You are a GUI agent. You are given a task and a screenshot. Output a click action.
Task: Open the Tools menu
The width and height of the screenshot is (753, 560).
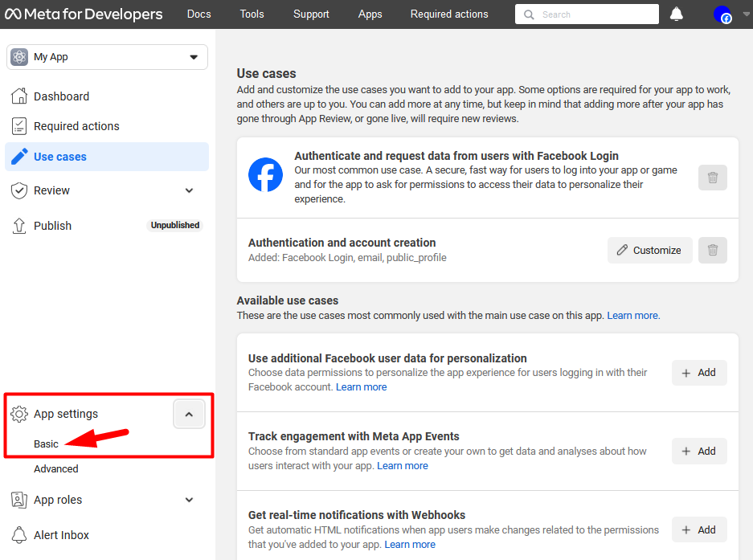click(252, 14)
